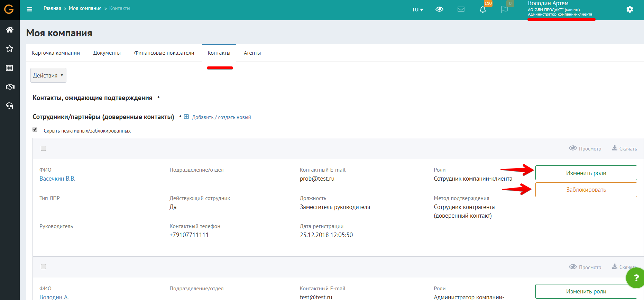Click Заблокировать for Васечкин

click(586, 190)
